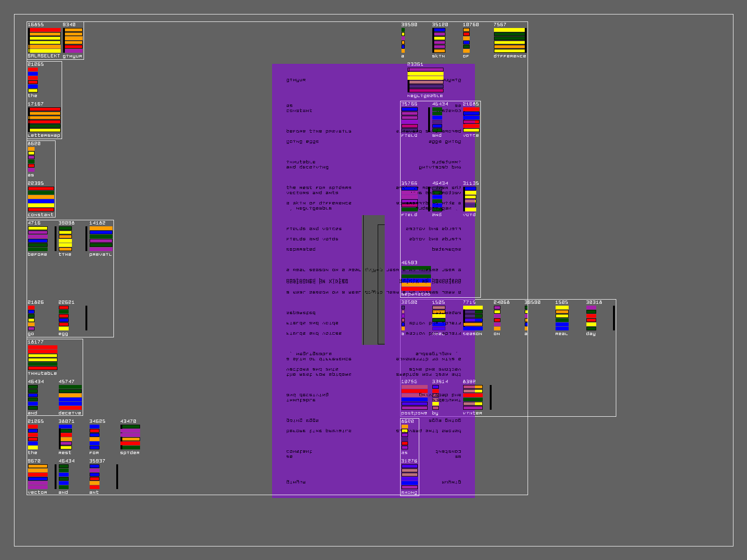Viewport: 747px width, 560px height.
Task: Click the dark gray vertical bar in purple panel
Action: [x=371, y=280]
